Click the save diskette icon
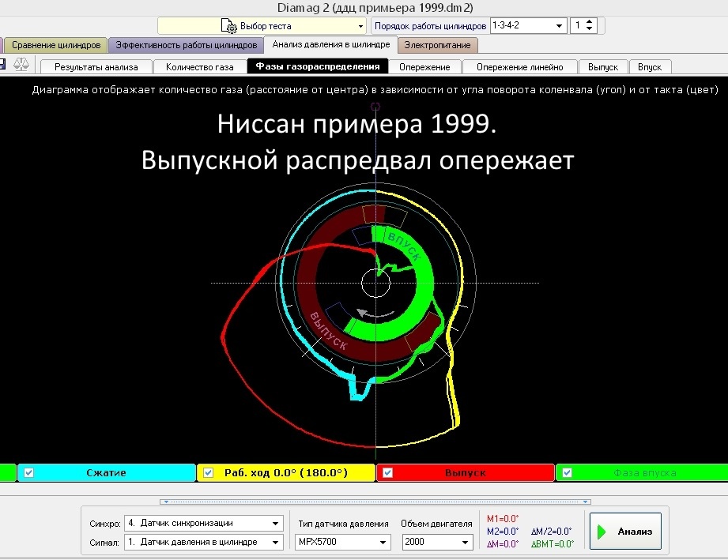 2,64
